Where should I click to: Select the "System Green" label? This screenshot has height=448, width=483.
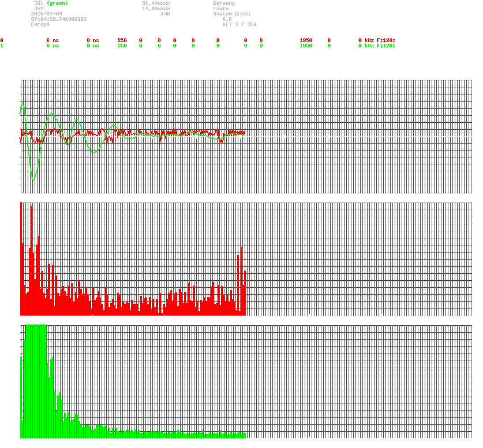[x=232, y=14]
